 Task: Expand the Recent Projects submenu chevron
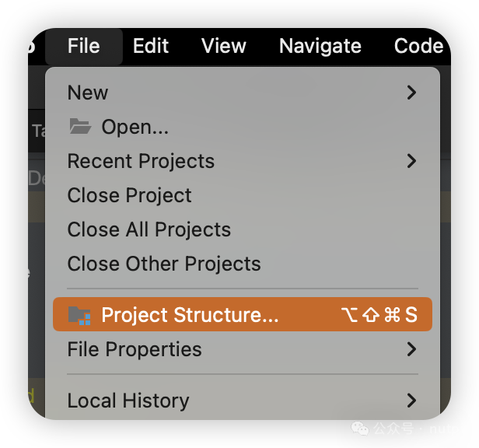411,161
